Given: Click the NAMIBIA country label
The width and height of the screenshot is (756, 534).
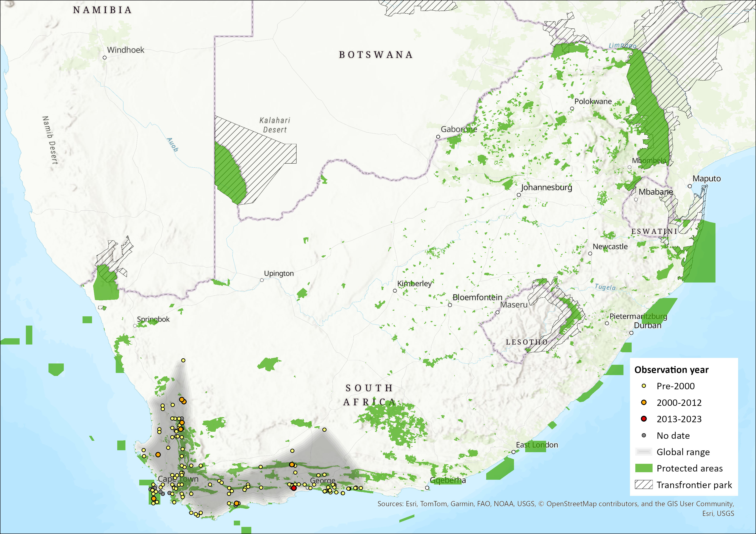Looking at the screenshot, I should pos(102,10).
